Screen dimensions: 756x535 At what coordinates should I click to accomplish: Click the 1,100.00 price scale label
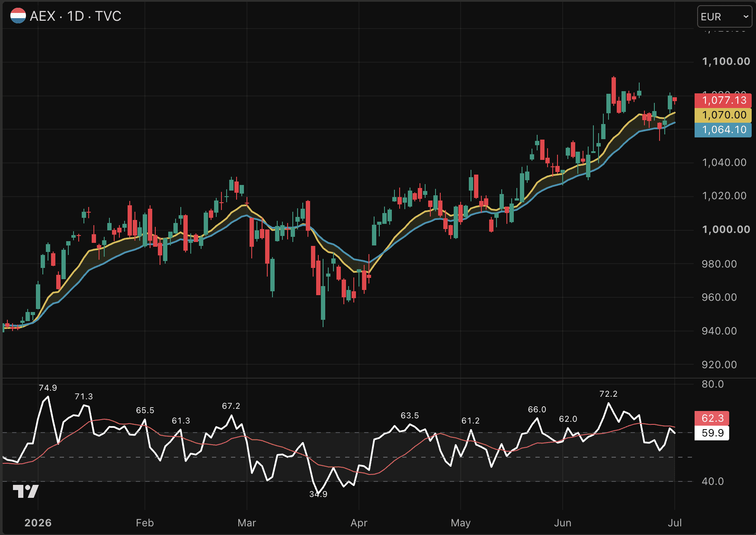tap(726, 61)
